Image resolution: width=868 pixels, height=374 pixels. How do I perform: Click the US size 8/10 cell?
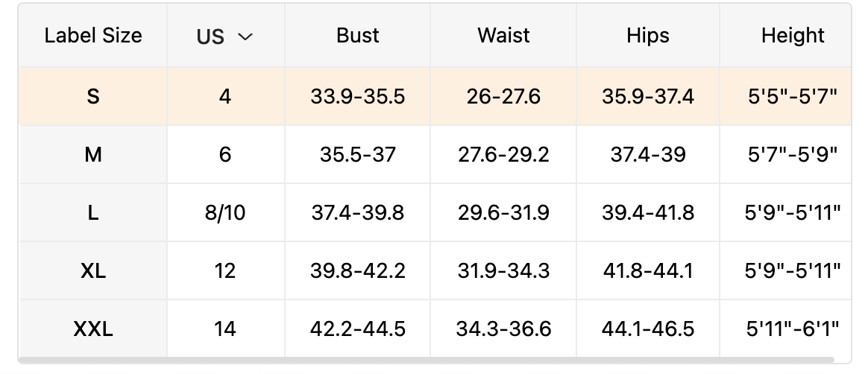(x=225, y=212)
